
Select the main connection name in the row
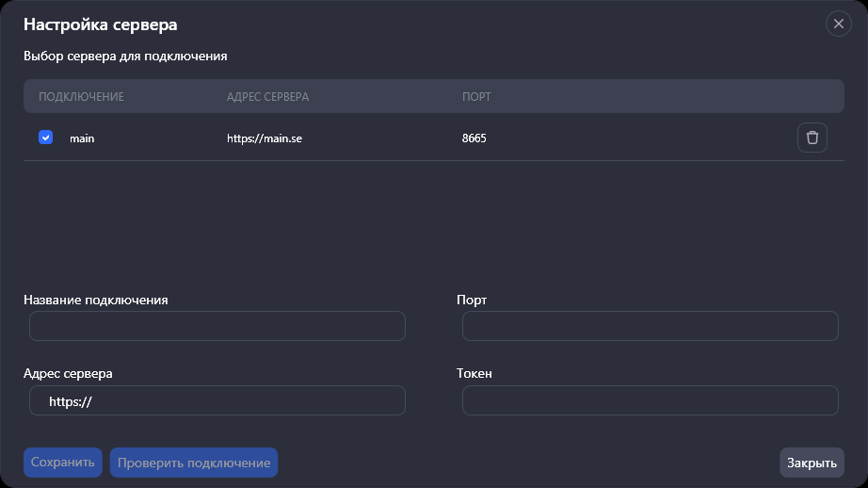pos(82,138)
